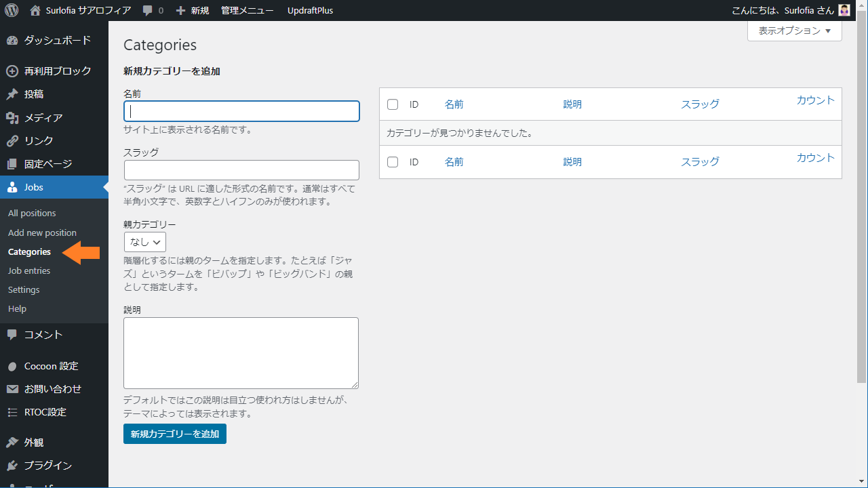Sort by カウント in table header
The height and width of the screenshot is (488, 868).
(816, 100)
